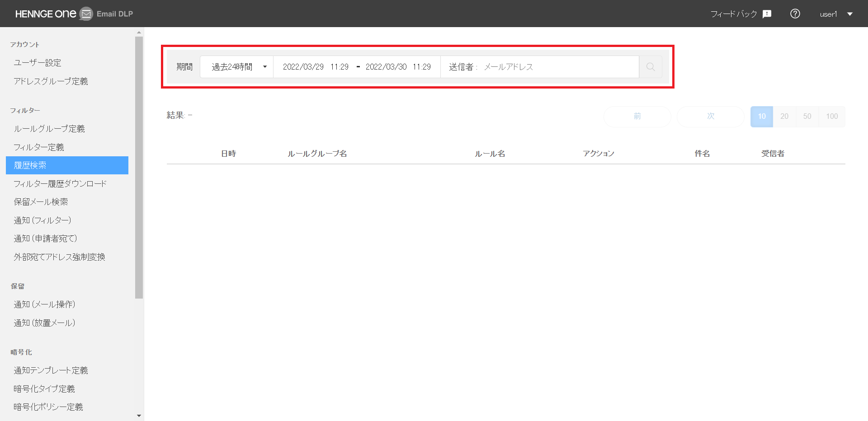Click the user1 account name

828,14
